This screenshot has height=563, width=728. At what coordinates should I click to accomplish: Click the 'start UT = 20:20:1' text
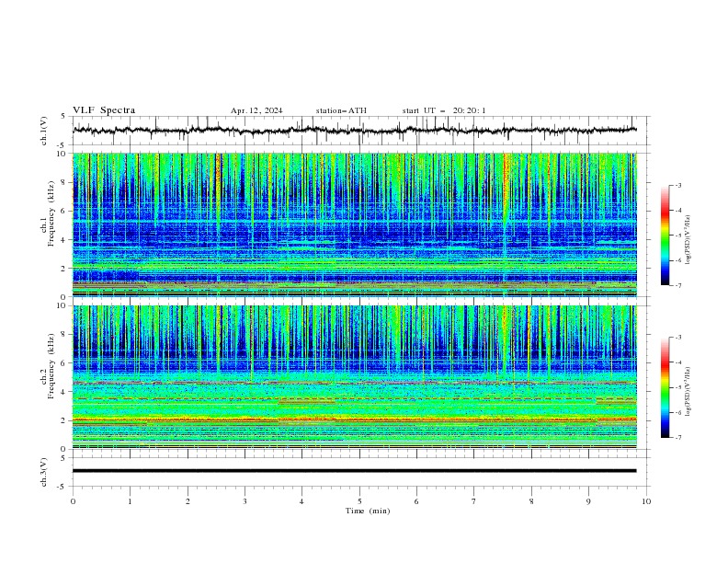[x=444, y=110]
